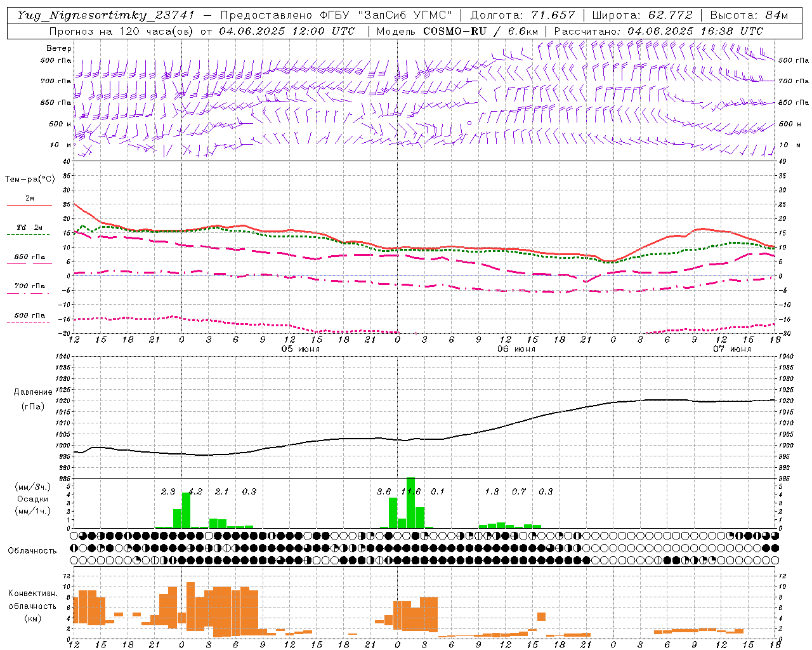Click the Широта: 62.772 value

(643, 15)
